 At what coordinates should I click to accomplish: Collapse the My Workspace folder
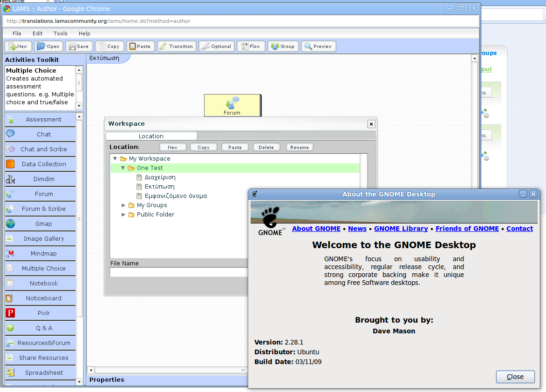click(x=115, y=159)
